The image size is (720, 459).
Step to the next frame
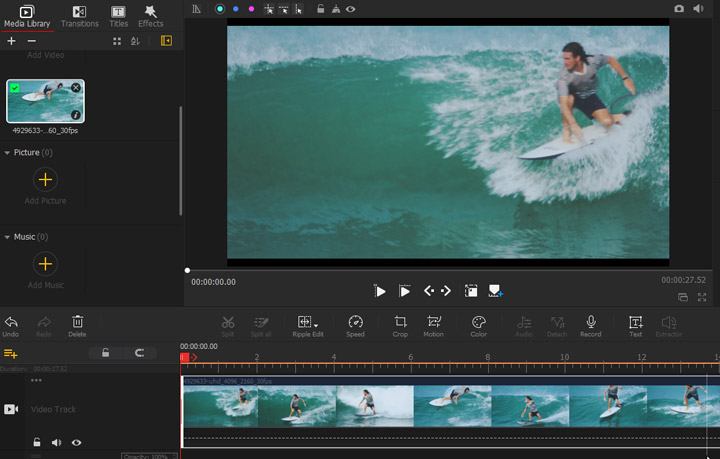click(446, 291)
